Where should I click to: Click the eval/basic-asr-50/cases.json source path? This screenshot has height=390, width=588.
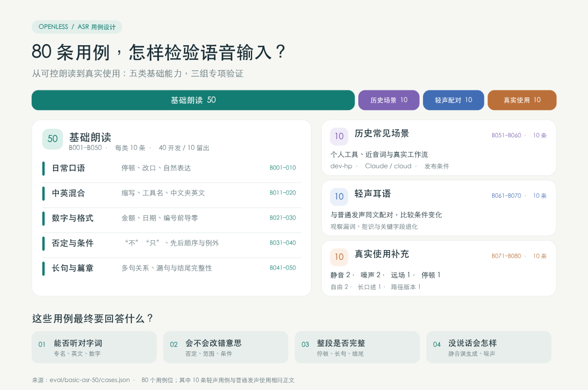click(x=90, y=380)
